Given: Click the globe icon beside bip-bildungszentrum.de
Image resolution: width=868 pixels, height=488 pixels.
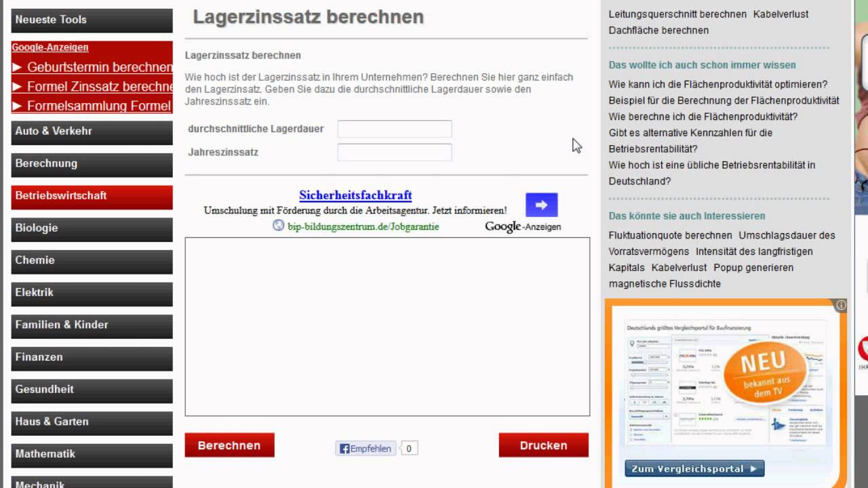Looking at the screenshot, I should pyautogui.click(x=278, y=226).
